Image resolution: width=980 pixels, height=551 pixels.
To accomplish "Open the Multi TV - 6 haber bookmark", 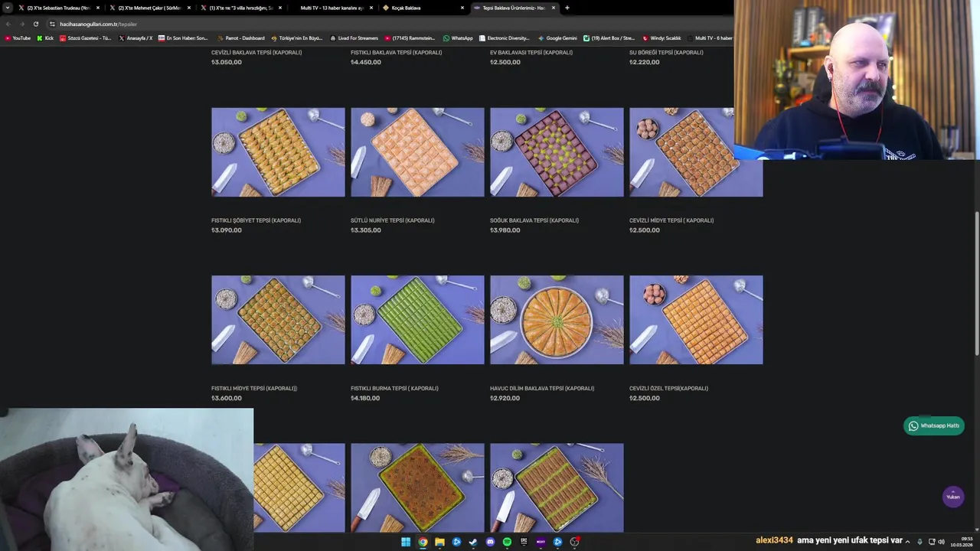I will pos(710,37).
